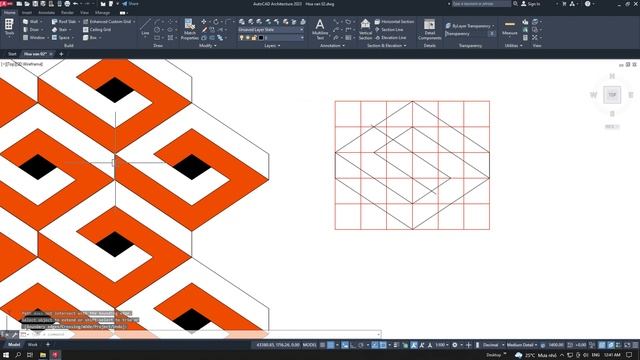
Task: Click Match Properties tool
Action: pyautogui.click(x=189, y=29)
